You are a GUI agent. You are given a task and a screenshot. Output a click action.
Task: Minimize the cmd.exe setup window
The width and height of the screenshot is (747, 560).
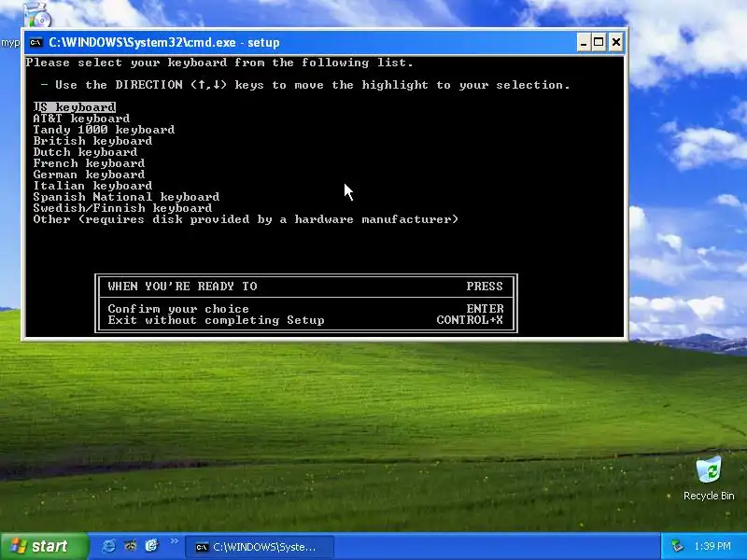coord(584,42)
